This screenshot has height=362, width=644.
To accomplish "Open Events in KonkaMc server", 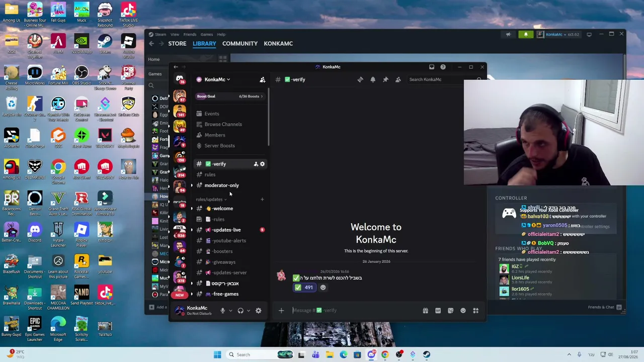I will point(230,114).
